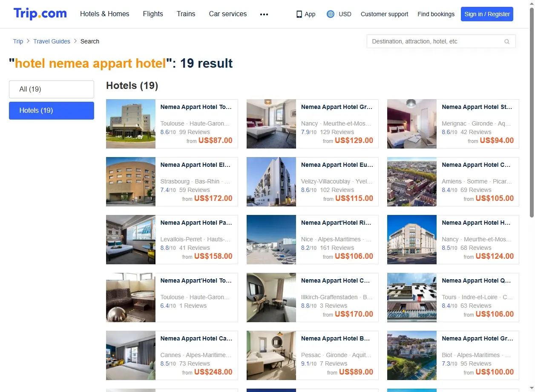Open Nemea Appart Hotel Gr... in Nancy
This screenshot has height=392, width=535.
point(337,107)
